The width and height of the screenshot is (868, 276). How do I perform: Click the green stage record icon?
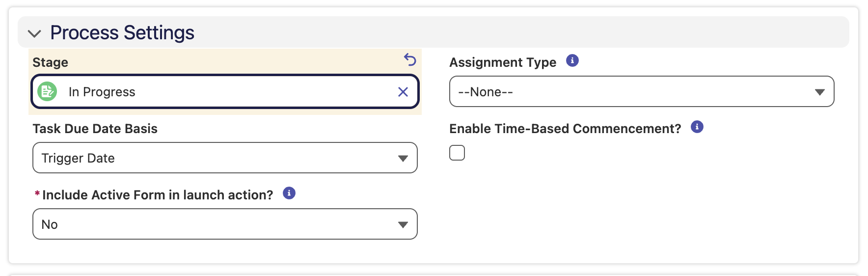(x=47, y=91)
